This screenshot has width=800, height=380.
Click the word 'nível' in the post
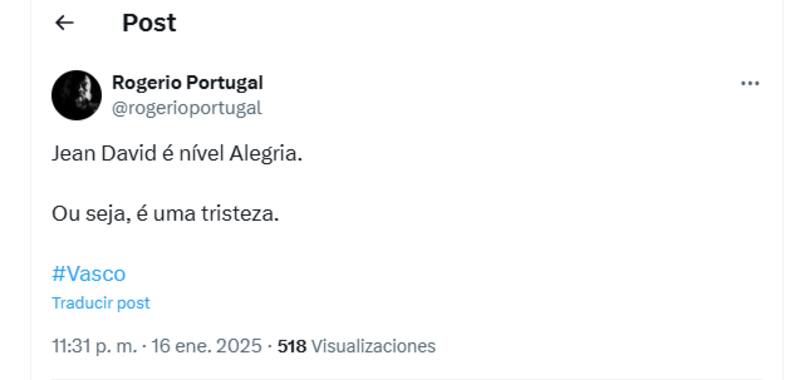coord(201,154)
